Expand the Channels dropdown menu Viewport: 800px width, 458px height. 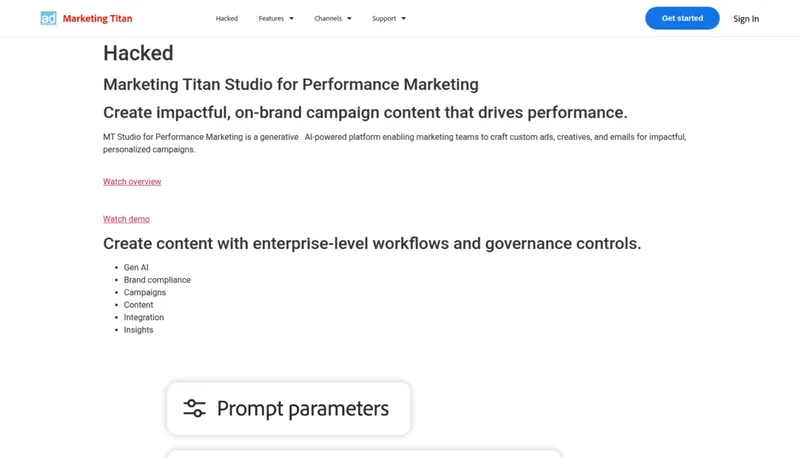point(333,19)
